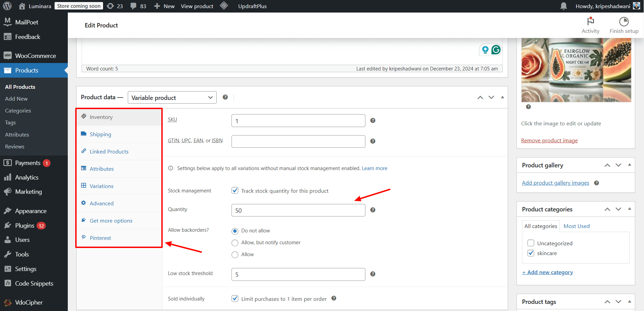Click help icon beside Quantity field
Viewport: 644px width, 311px height.
(x=373, y=210)
